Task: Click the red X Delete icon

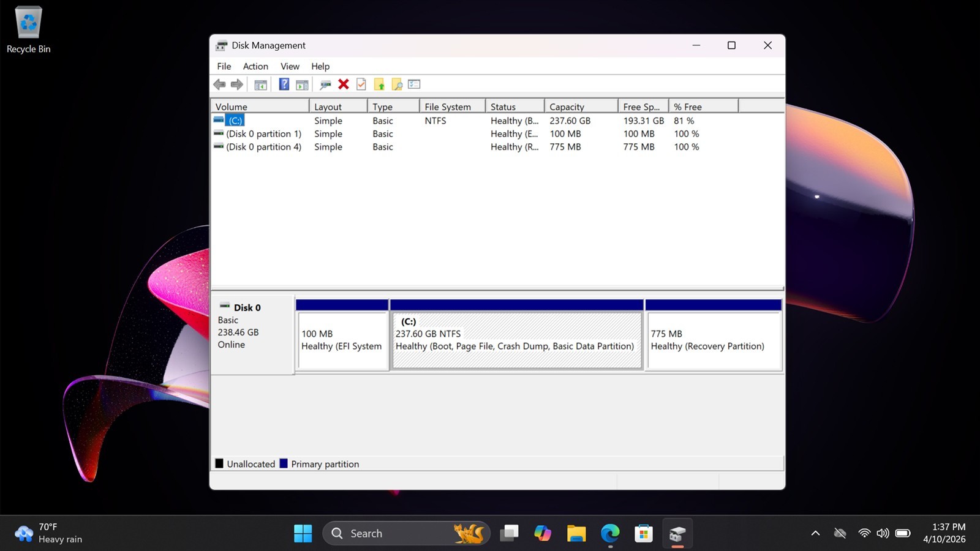Action: pyautogui.click(x=344, y=84)
